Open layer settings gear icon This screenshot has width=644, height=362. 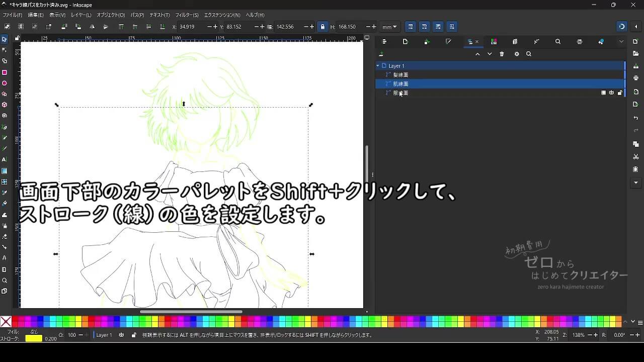(516, 54)
